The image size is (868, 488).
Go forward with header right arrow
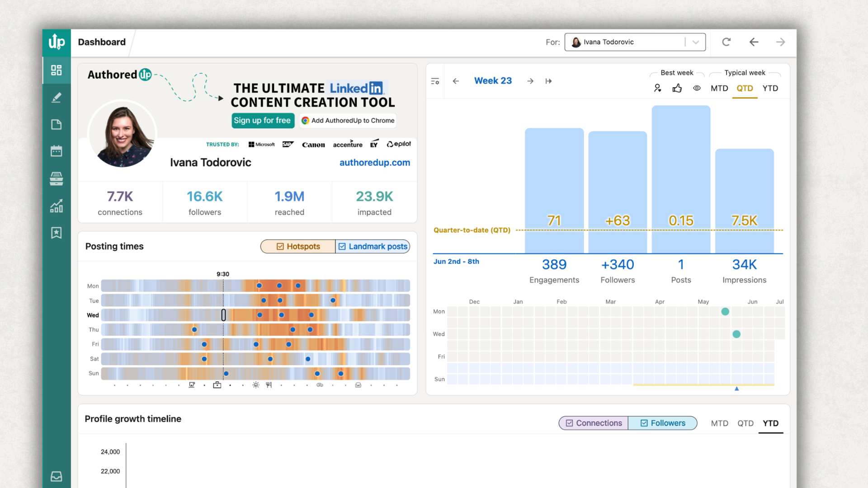tap(781, 42)
